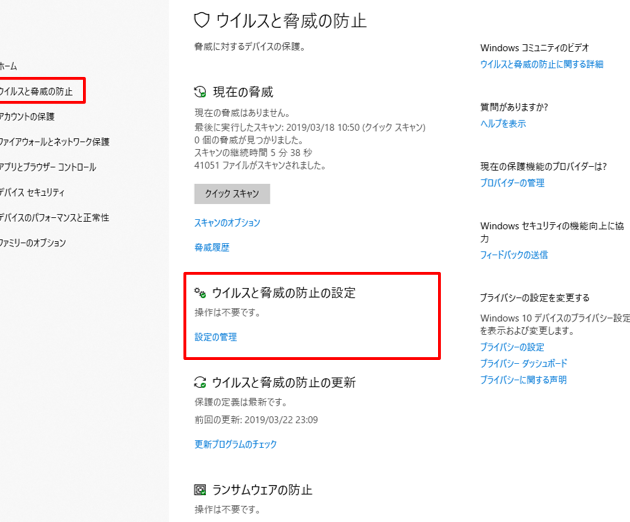Viewport: 630px width, 522px height.
Task: Open 脅威履歴 link
Action: tap(211, 247)
